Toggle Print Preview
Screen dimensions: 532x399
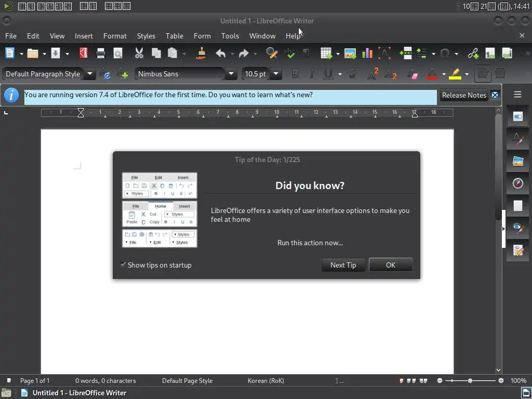tap(118, 54)
